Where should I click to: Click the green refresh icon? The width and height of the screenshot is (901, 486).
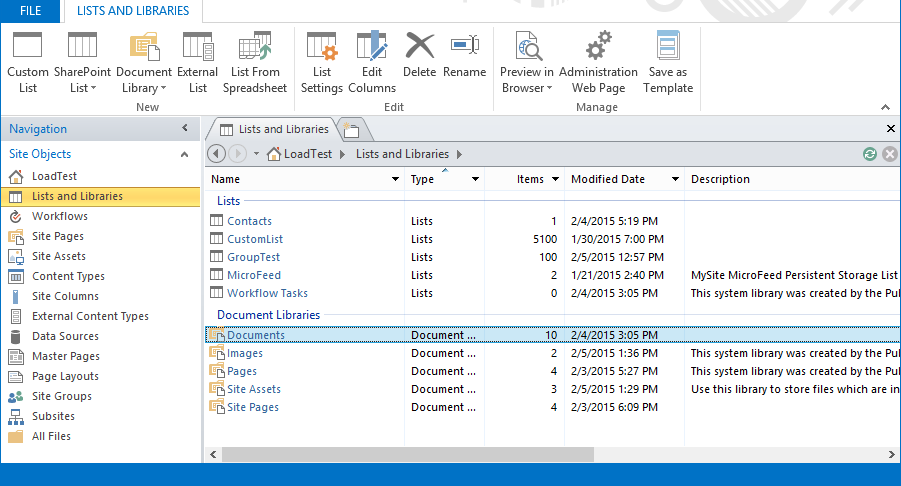(x=870, y=154)
